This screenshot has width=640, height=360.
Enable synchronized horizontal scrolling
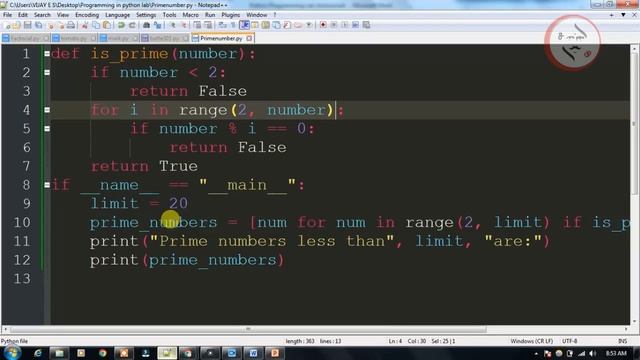coord(208,25)
